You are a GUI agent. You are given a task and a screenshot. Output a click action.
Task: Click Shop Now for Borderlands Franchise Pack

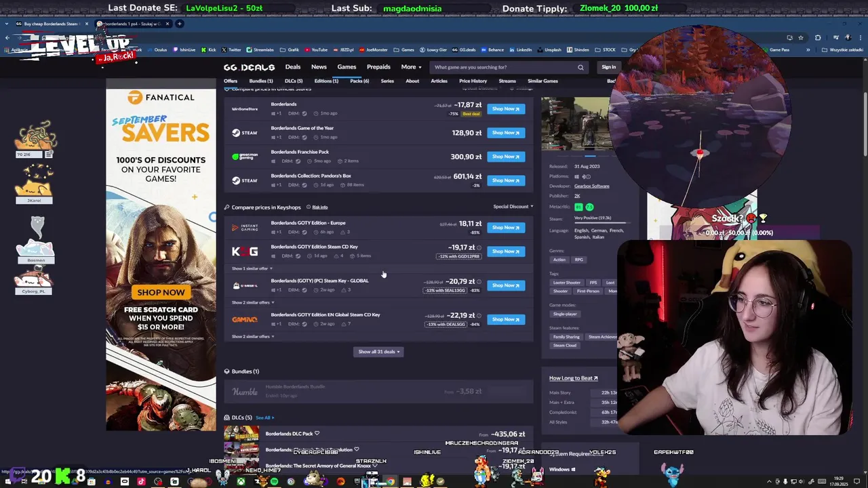click(506, 157)
